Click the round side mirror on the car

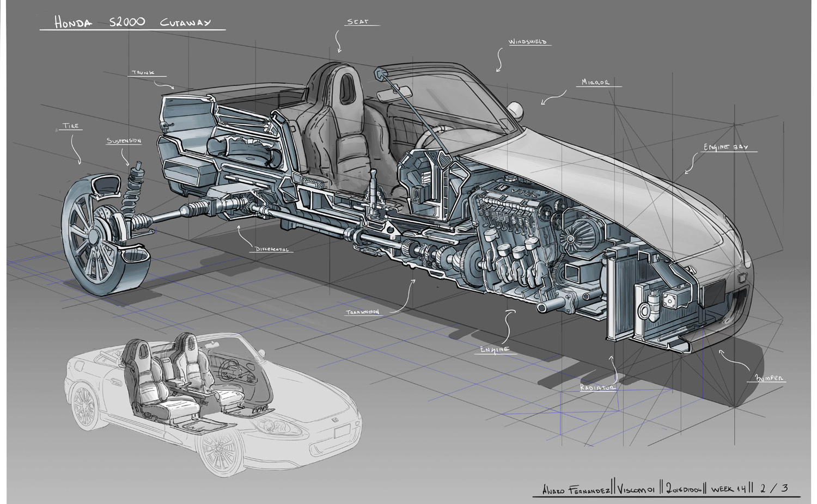click(x=514, y=110)
